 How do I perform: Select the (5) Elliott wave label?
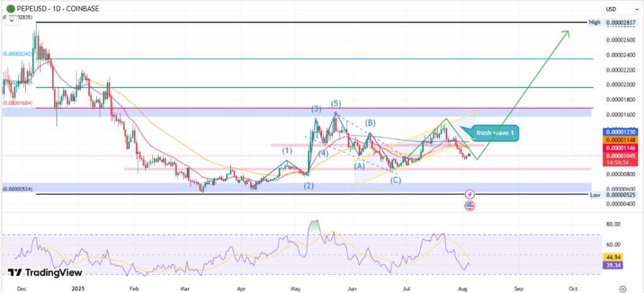click(x=337, y=103)
